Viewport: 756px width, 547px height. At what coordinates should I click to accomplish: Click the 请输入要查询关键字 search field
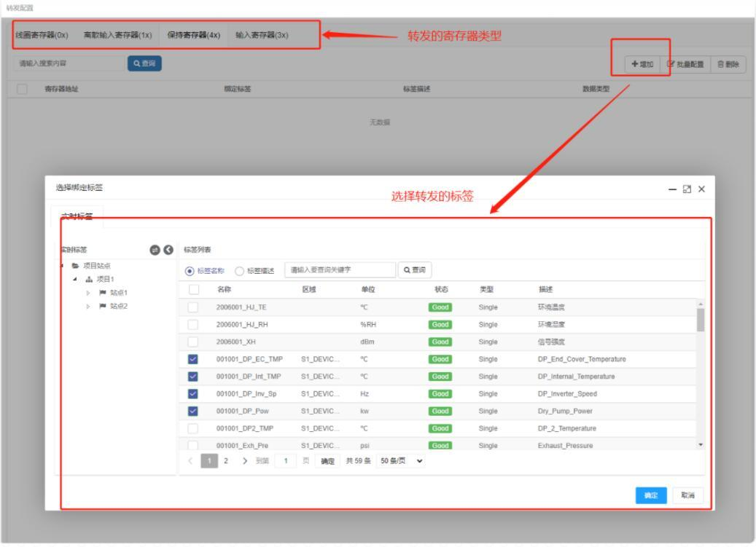click(x=339, y=270)
